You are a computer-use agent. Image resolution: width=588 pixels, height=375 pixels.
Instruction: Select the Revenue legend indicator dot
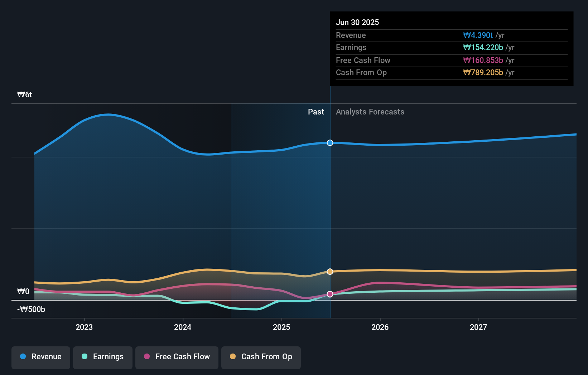tap(23, 357)
